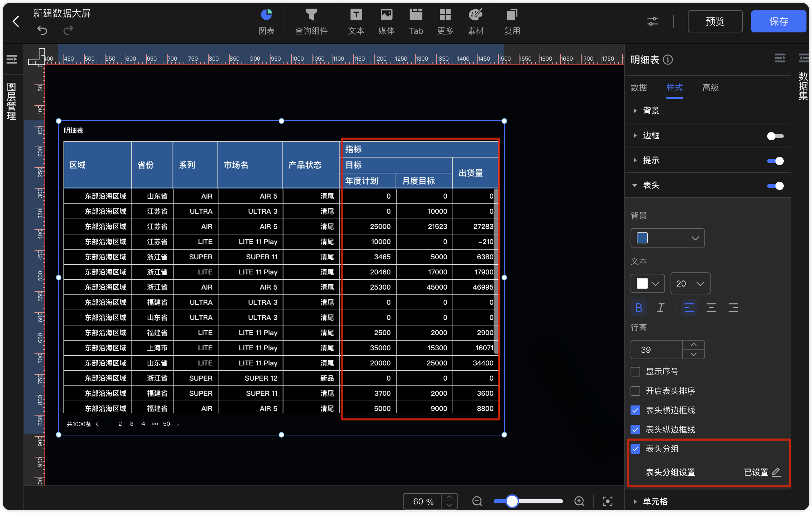Open dashboard settings sliders icon
The image size is (812, 513).
click(652, 21)
